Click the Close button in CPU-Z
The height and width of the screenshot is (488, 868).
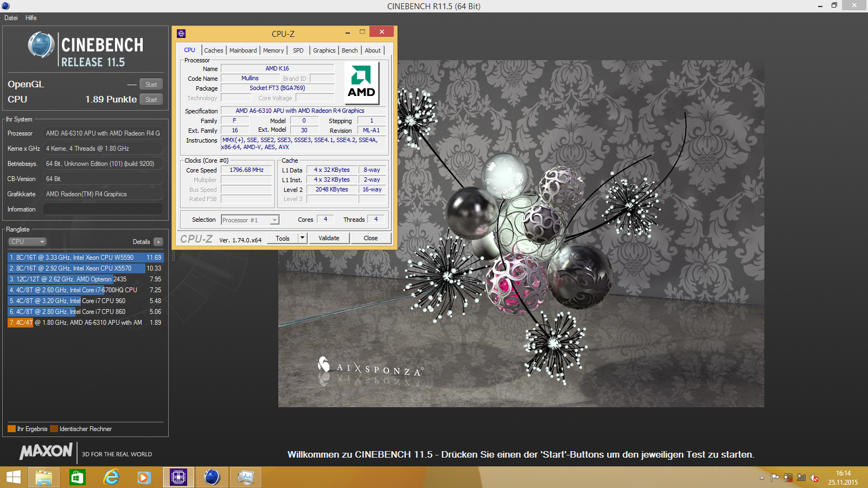coord(371,238)
